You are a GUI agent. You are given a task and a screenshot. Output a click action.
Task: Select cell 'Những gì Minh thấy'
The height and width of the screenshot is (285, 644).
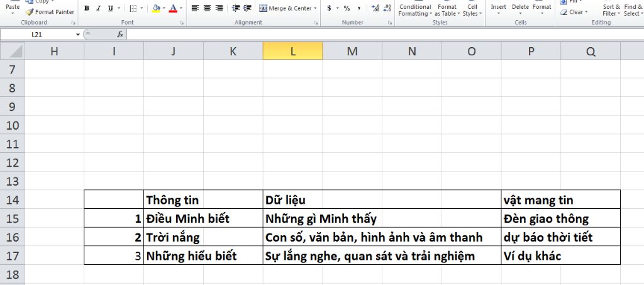(292, 218)
